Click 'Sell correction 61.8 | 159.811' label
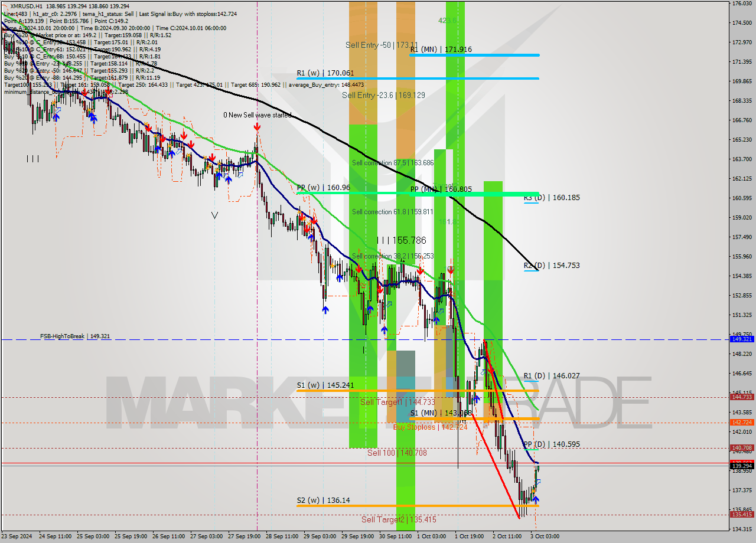The width and height of the screenshot is (756, 543). (x=393, y=212)
